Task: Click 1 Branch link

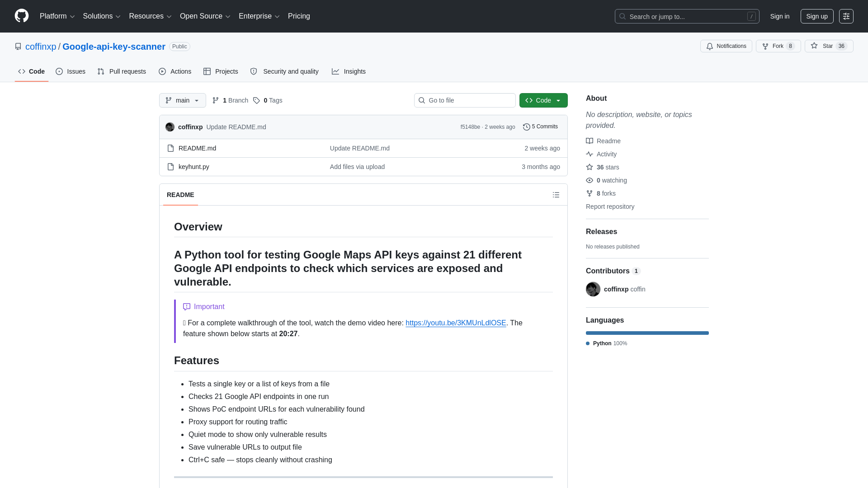Action: click(230, 100)
